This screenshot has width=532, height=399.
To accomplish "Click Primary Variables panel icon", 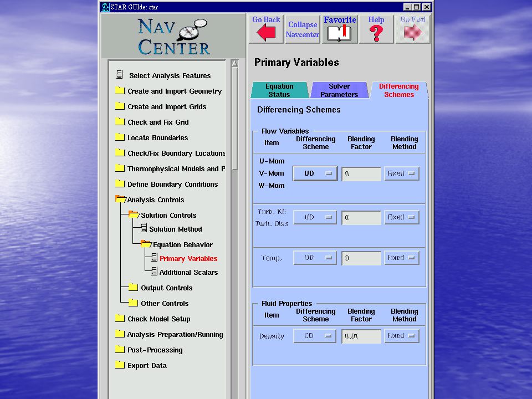I will pyautogui.click(x=155, y=258).
